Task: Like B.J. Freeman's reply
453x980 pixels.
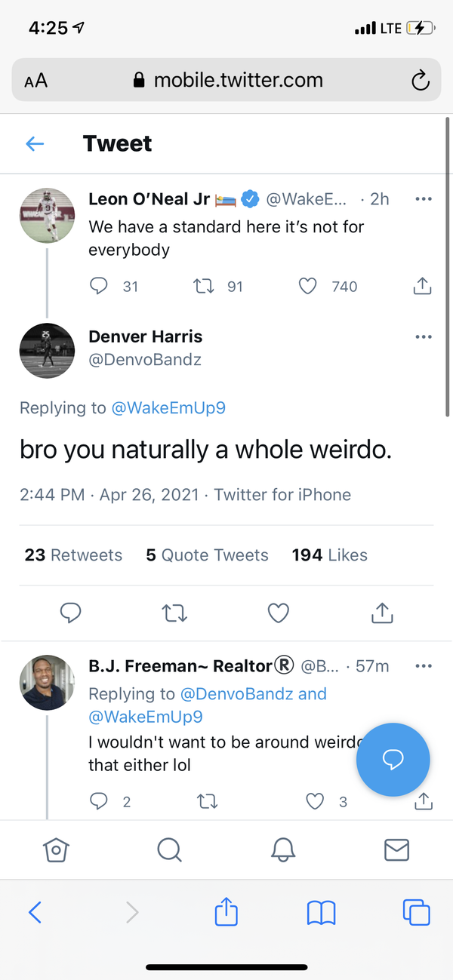Action: point(315,801)
